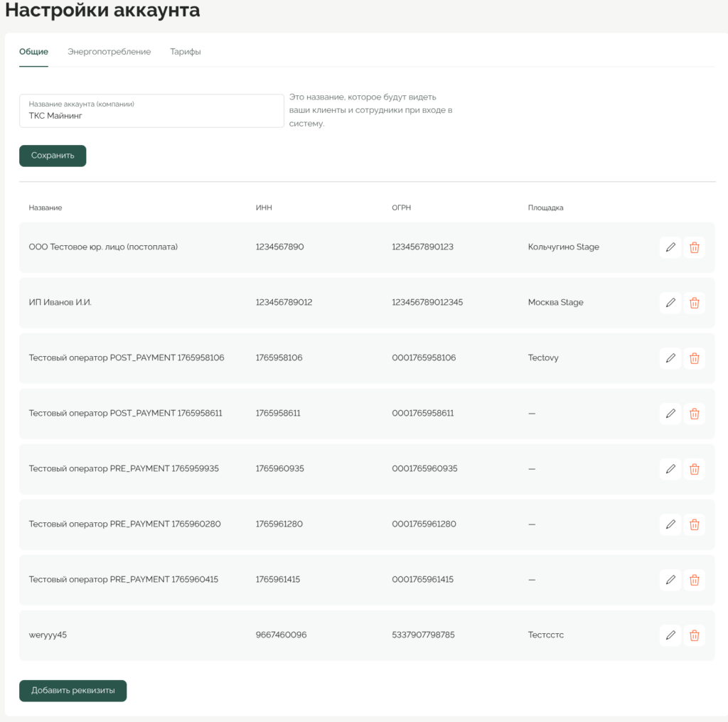
Task: Edit PRE_PAYMENT 1765960280 operator entry
Action: tap(670, 524)
